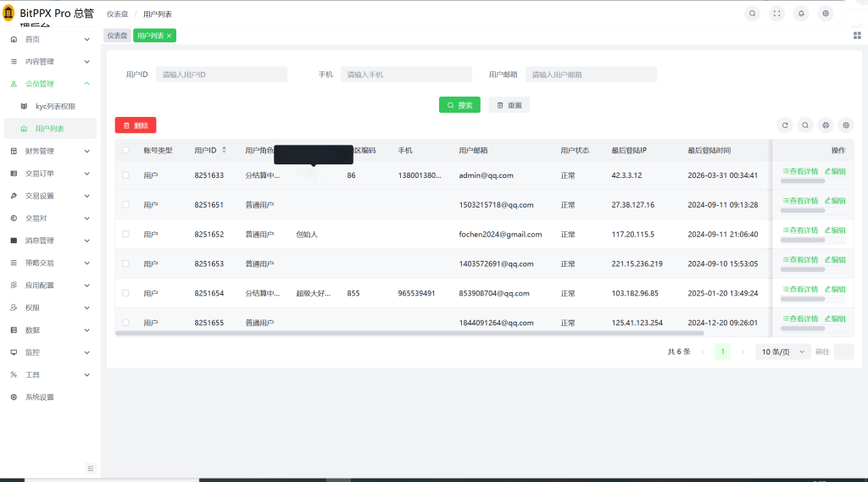The height and width of the screenshot is (482, 868).
Task: Focus the 手机 input field
Action: tap(406, 75)
